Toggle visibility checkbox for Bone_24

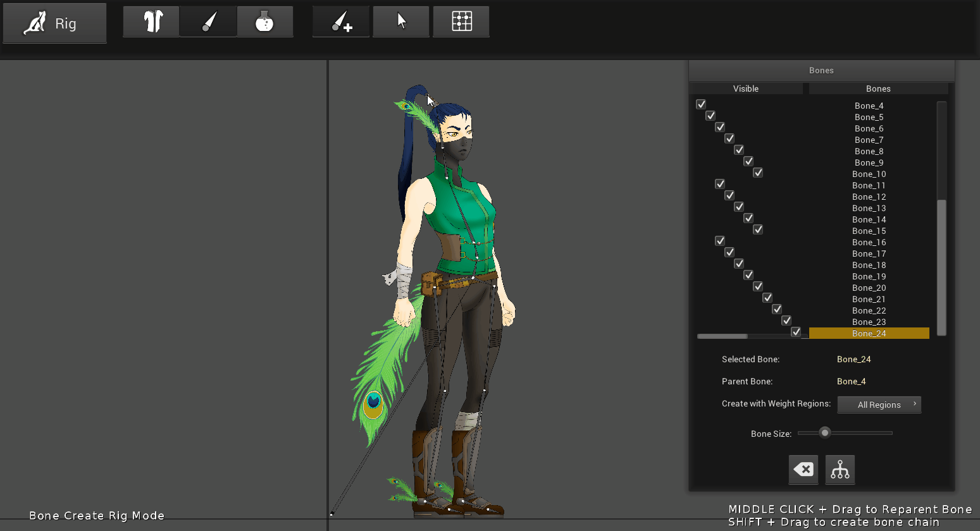tap(796, 332)
